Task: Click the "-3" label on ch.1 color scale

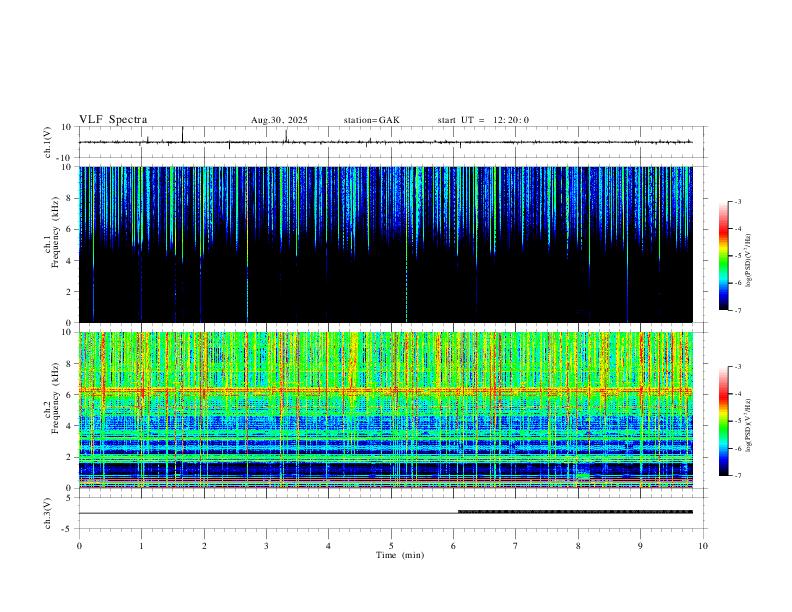Action: point(737,201)
